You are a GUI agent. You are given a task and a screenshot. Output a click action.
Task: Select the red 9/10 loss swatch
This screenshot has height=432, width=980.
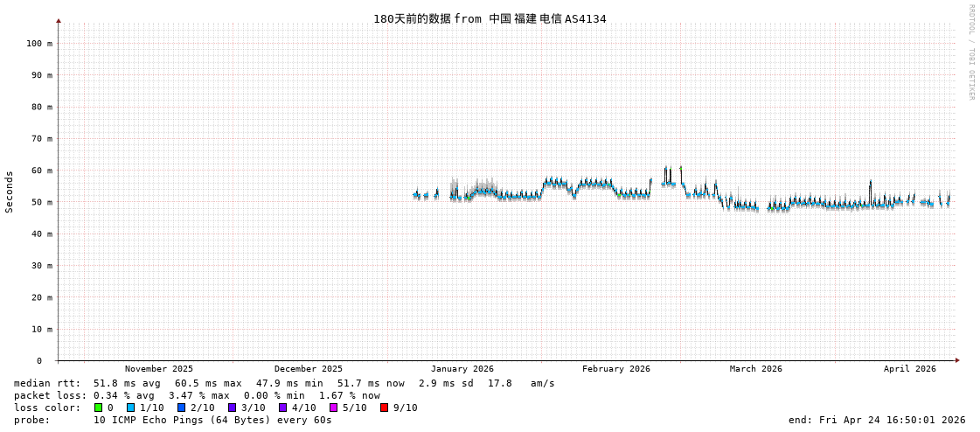[384, 408]
